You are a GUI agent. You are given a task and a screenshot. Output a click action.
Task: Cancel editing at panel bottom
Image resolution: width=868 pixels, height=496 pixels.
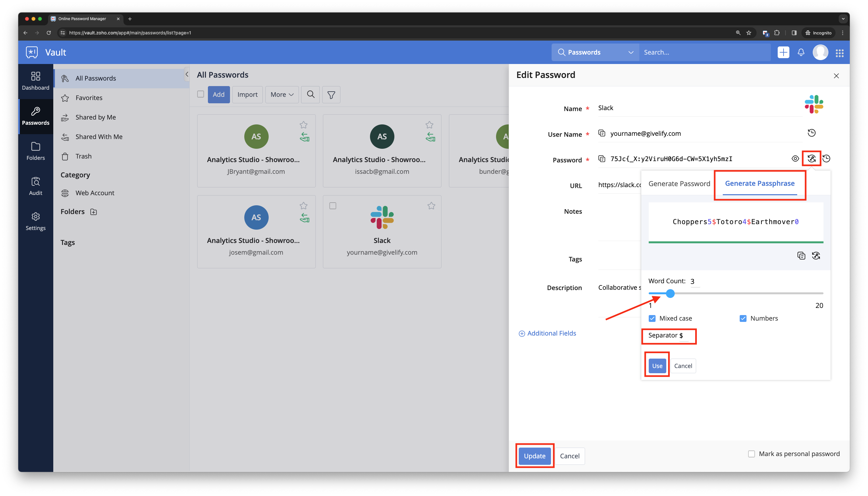[569, 456]
